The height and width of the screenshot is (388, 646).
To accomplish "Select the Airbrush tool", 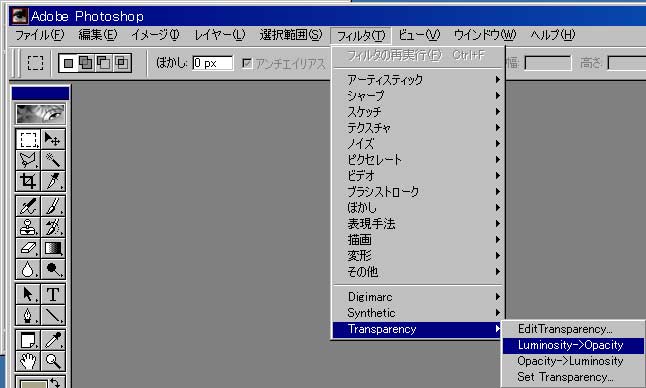I will click(28, 206).
